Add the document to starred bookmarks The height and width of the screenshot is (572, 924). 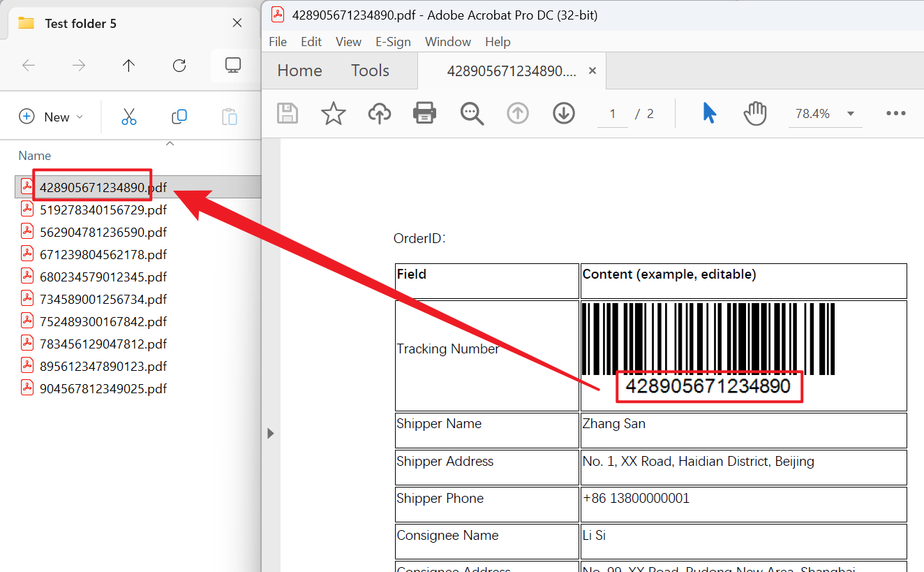tap(334, 113)
